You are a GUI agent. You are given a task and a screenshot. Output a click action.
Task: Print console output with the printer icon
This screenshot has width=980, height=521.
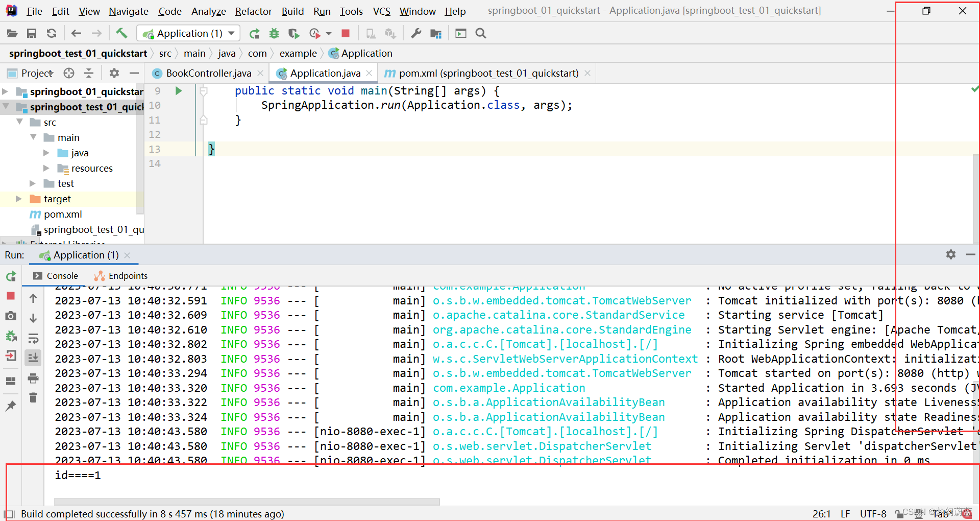(x=33, y=378)
